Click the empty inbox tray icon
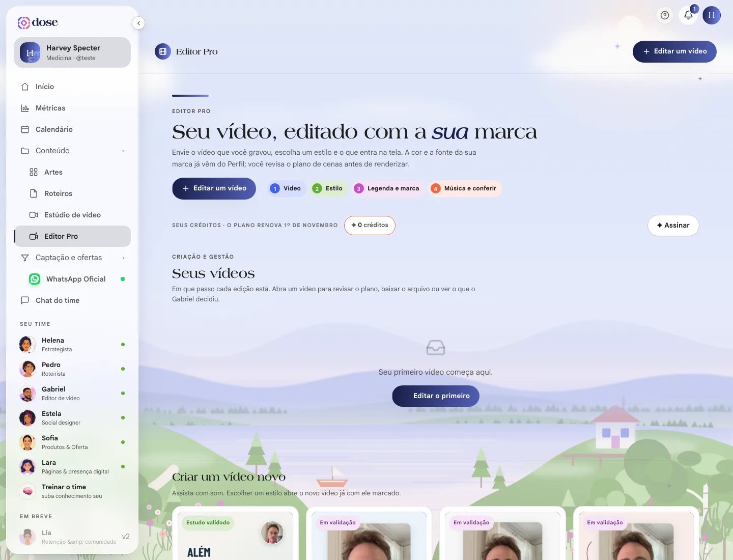The image size is (733, 560). tap(436, 348)
